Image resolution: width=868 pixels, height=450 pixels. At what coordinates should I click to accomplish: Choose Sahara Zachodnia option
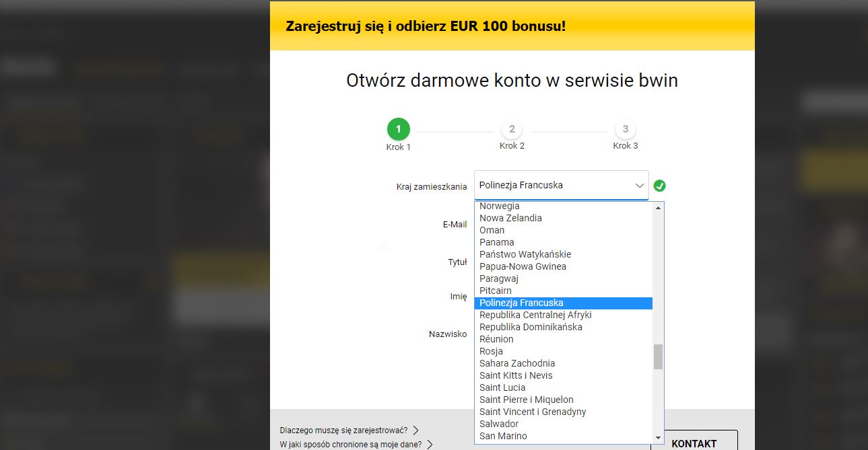[x=564, y=363]
